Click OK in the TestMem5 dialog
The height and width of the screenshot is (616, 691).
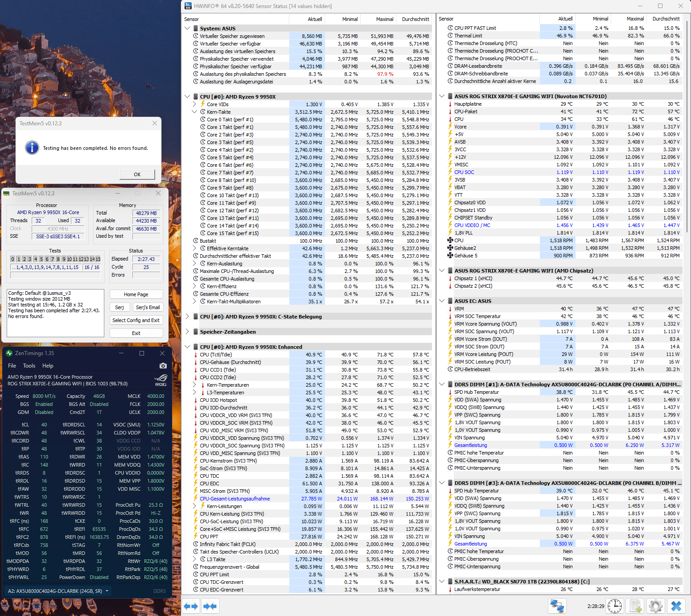tap(137, 174)
